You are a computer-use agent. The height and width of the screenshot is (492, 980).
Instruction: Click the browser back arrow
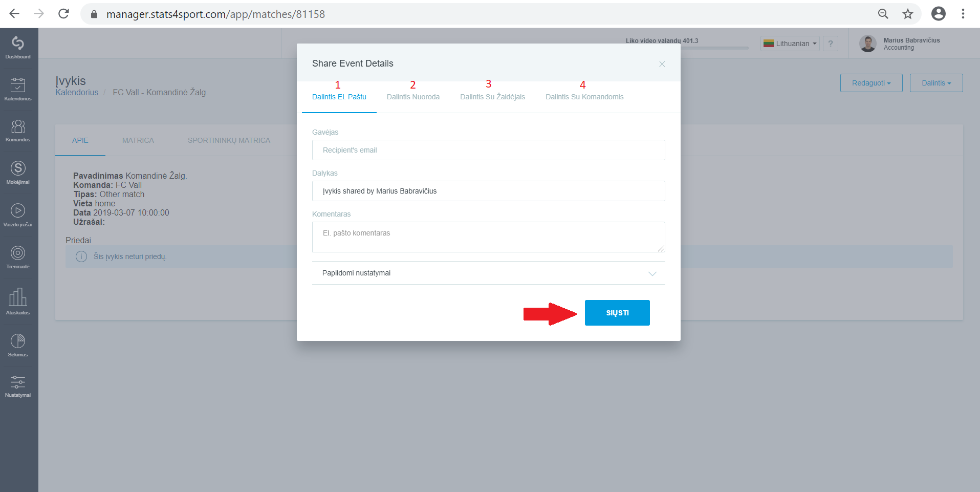[x=14, y=14]
